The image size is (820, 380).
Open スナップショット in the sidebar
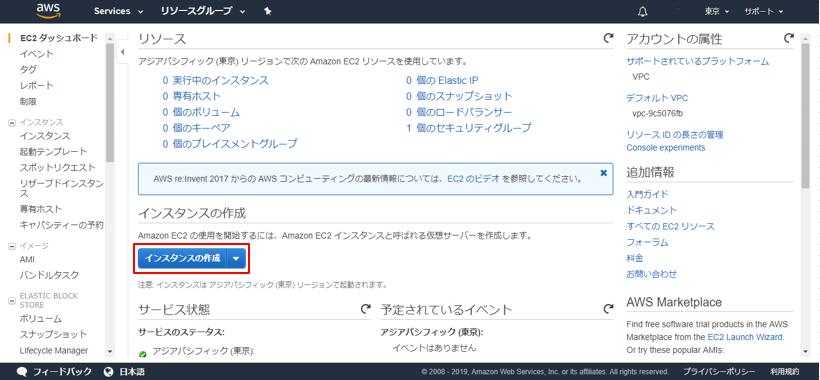[53, 335]
